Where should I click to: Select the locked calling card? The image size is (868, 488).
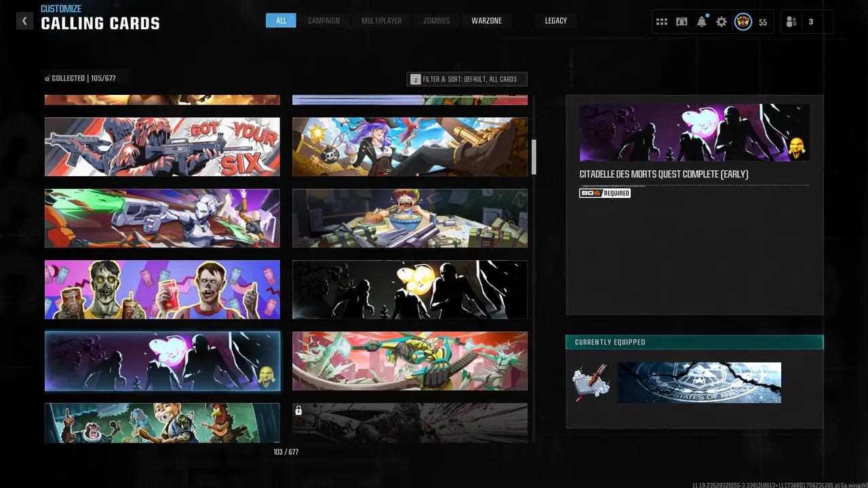410,422
